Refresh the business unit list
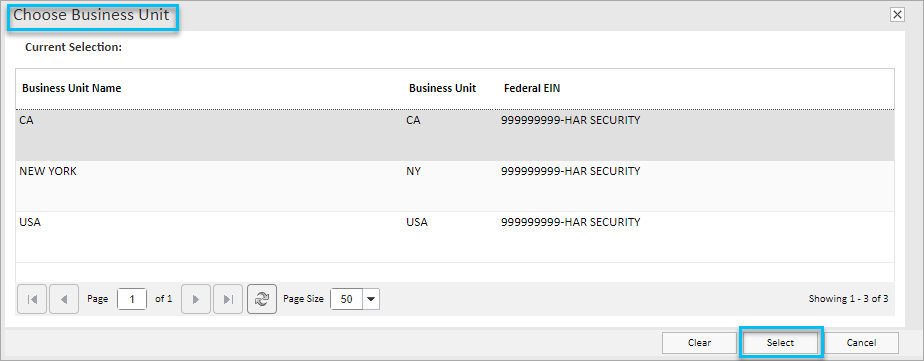Image resolution: width=924 pixels, height=361 pixels. (x=262, y=299)
